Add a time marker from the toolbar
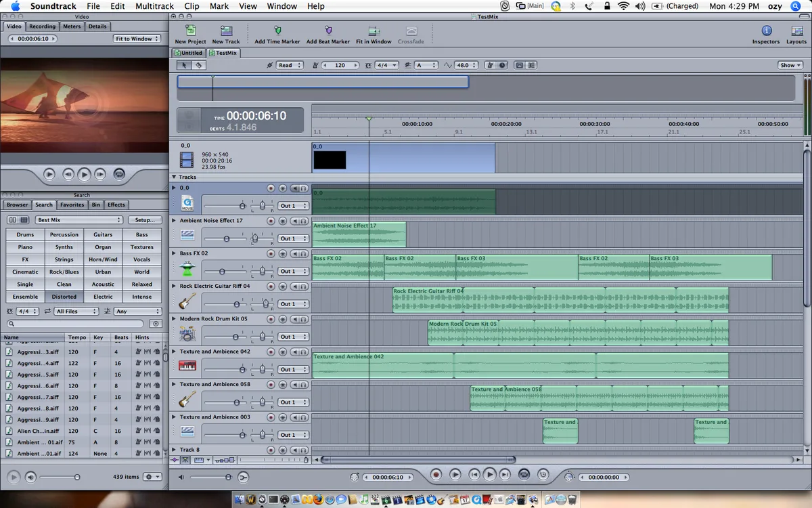 click(277, 31)
